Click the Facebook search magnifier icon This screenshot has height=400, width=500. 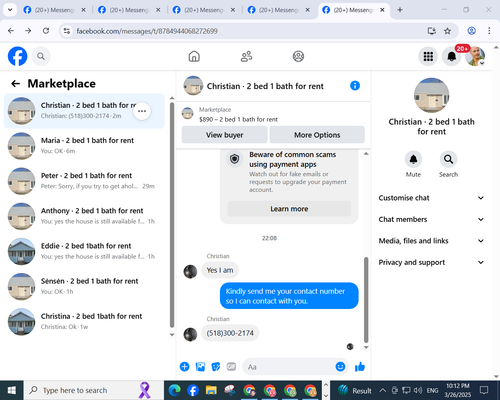click(x=41, y=56)
